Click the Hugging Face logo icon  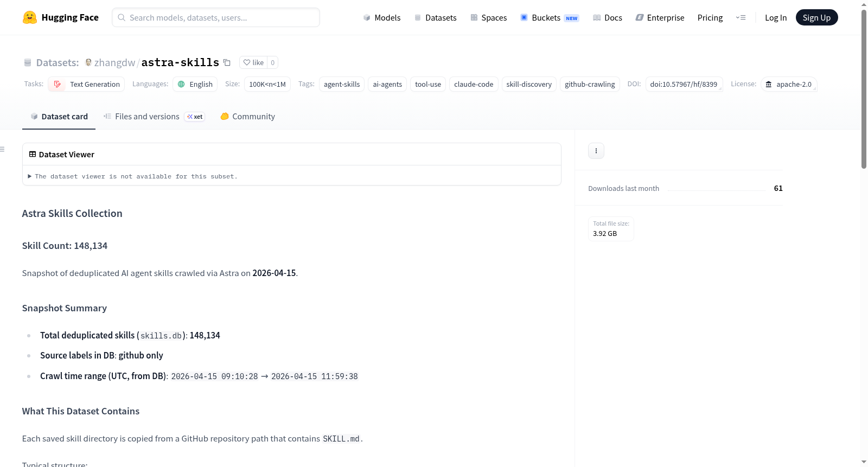[x=30, y=17]
